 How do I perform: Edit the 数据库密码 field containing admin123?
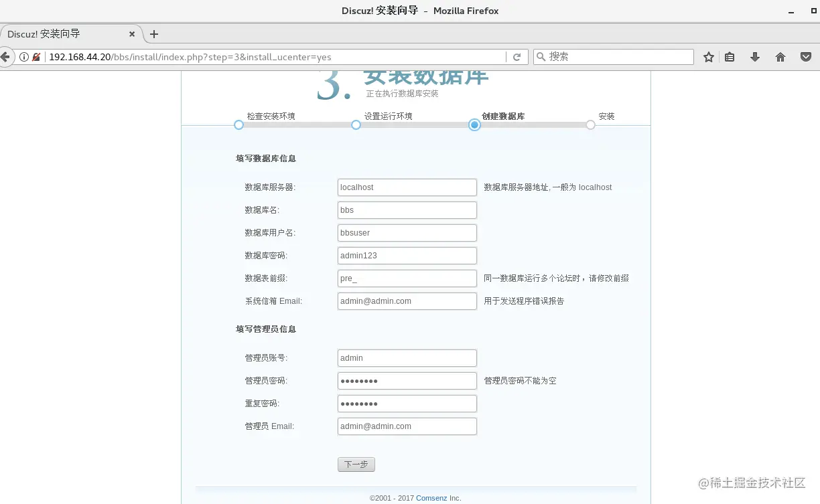coord(407,256)
